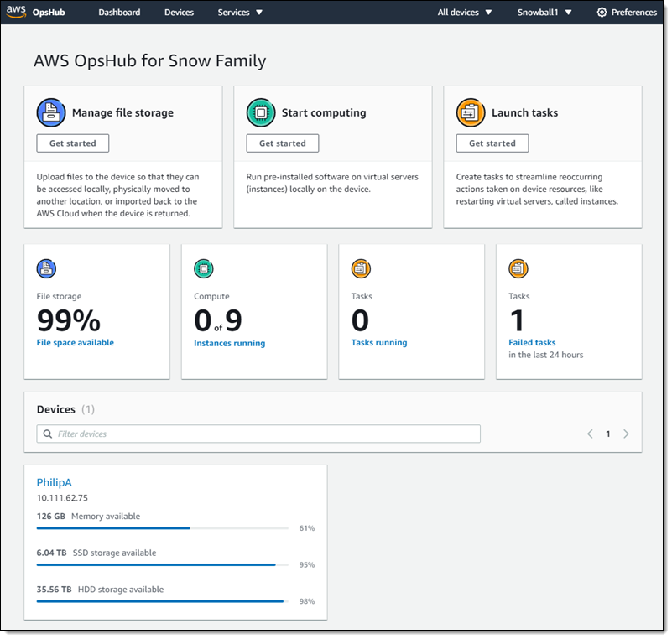This screenshot has height=639, width=672.
Task: Click the Filter devices input field
Action: (x=252, y=434)
